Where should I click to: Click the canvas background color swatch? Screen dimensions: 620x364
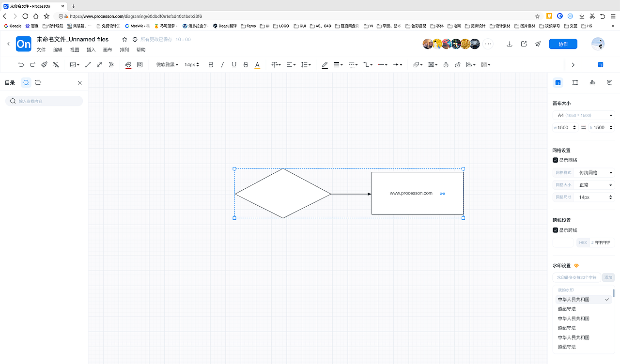(563, 243)
